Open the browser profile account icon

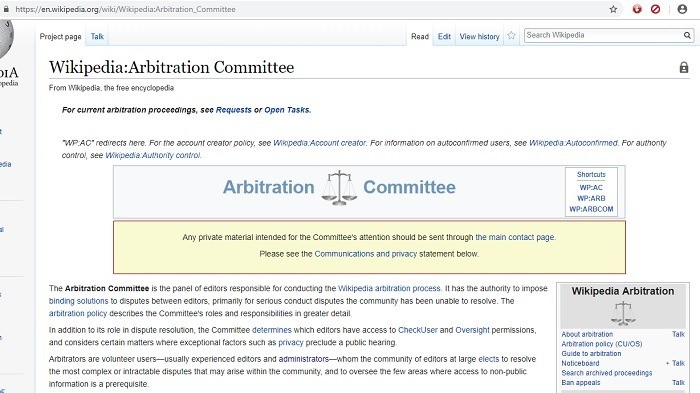tap(682, 9)
